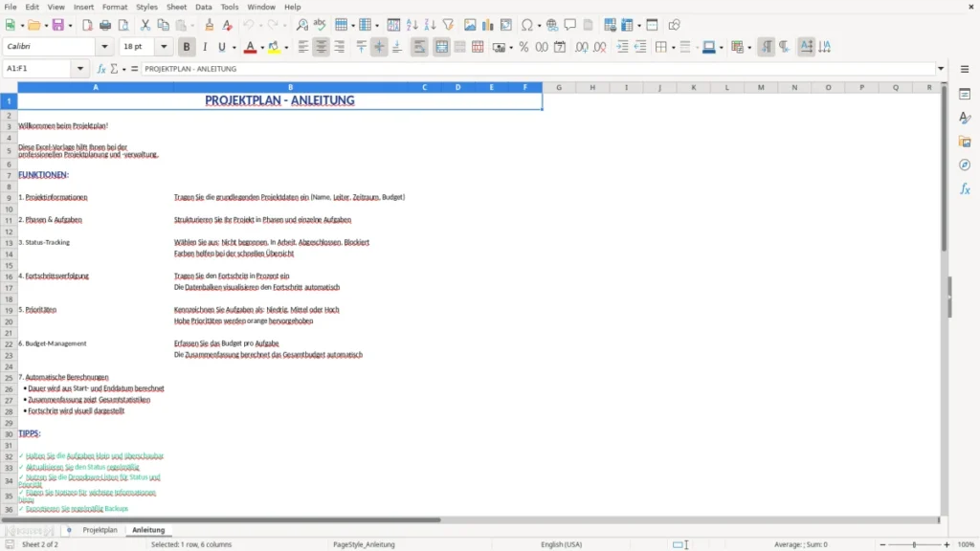The width and height of the screenshot is (980, 551).
Task: Format selection as percent
Action: tap(523, 47)
